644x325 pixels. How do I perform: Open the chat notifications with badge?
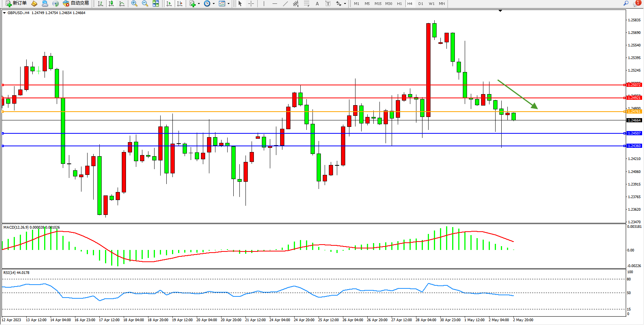click(637, 3)
